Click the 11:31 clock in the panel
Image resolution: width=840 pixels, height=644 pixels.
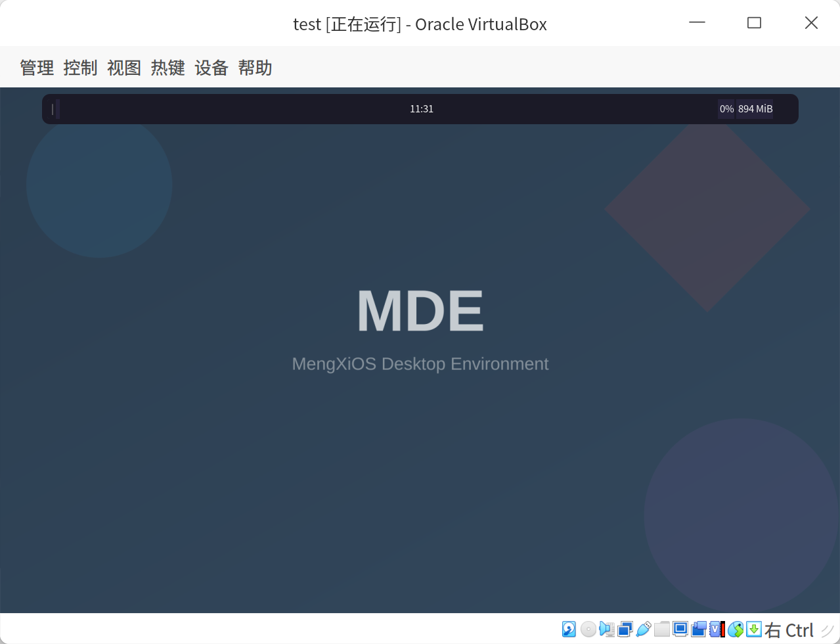[422, 109]
